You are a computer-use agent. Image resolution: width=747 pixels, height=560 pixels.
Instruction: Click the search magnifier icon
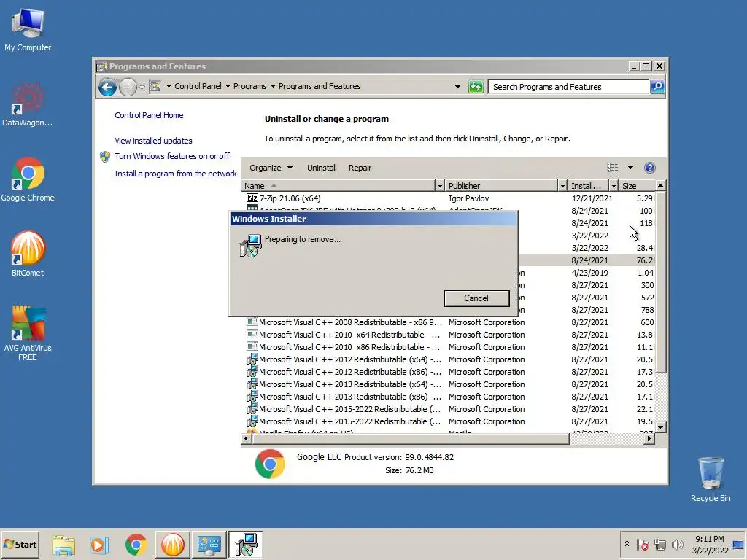click(657, 87)
